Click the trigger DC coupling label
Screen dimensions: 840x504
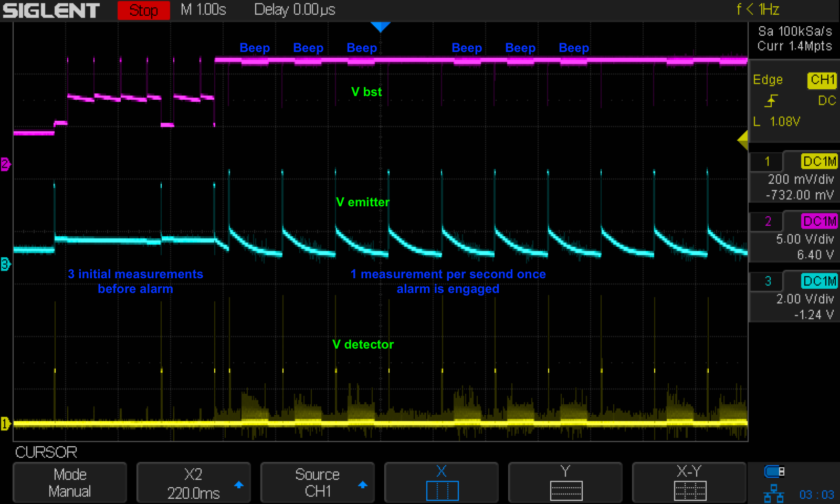coord(827,100)
